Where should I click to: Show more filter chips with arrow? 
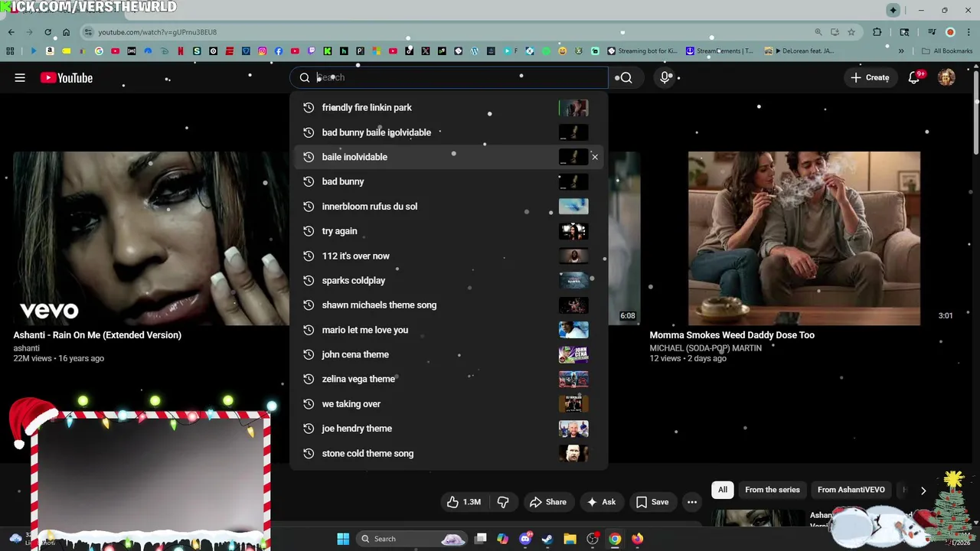923,491
